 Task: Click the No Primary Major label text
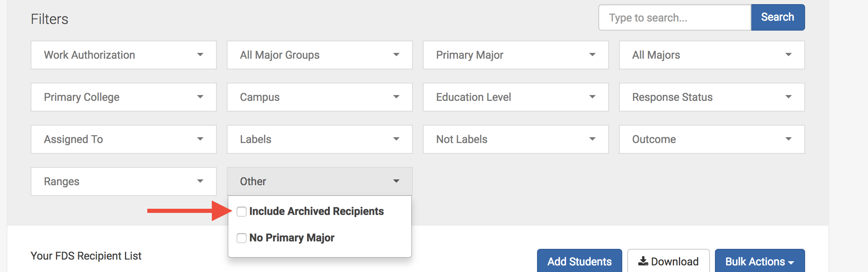tap(292, 238)
